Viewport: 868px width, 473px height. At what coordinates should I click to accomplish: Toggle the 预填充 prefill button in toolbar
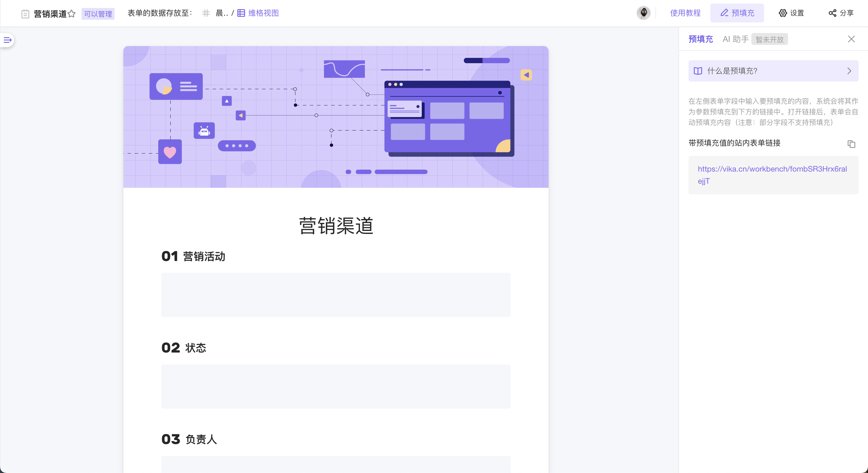pyautogui.click(x=737, y=13)
